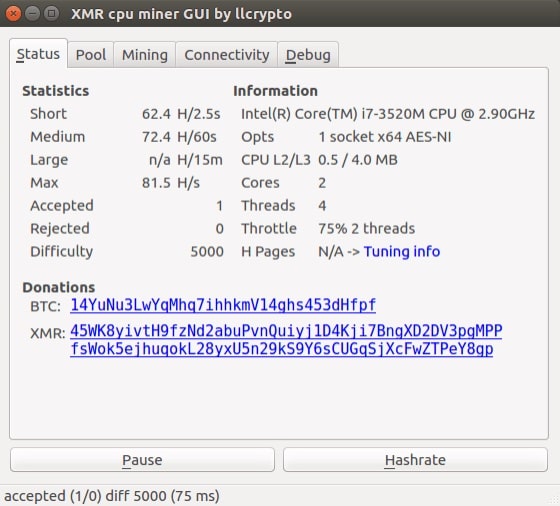Image resolution: width=560 pixels, height=506 pixels.
Task: Click the H/60s unit text
Action: tap(197, 137)
